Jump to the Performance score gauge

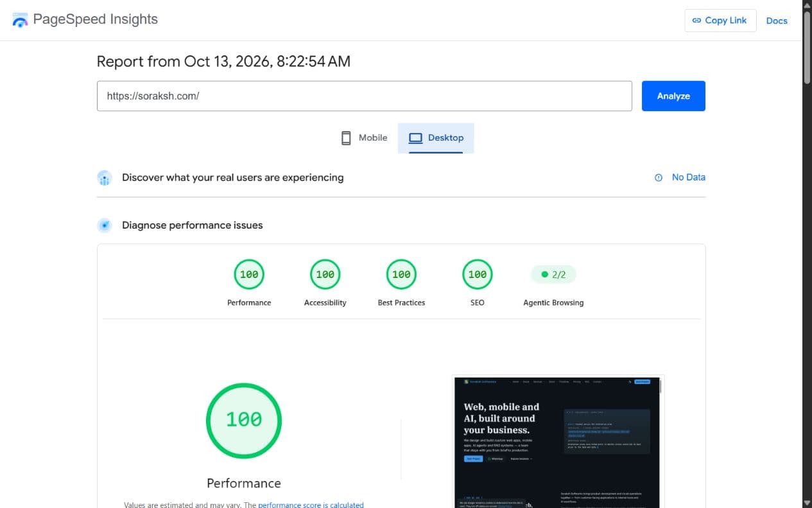(249, 275)
